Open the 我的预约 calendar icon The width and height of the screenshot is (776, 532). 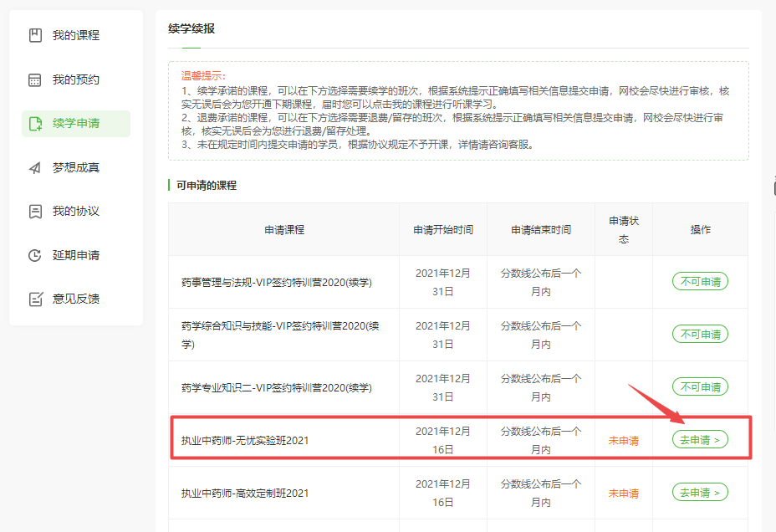pos(35,79)
